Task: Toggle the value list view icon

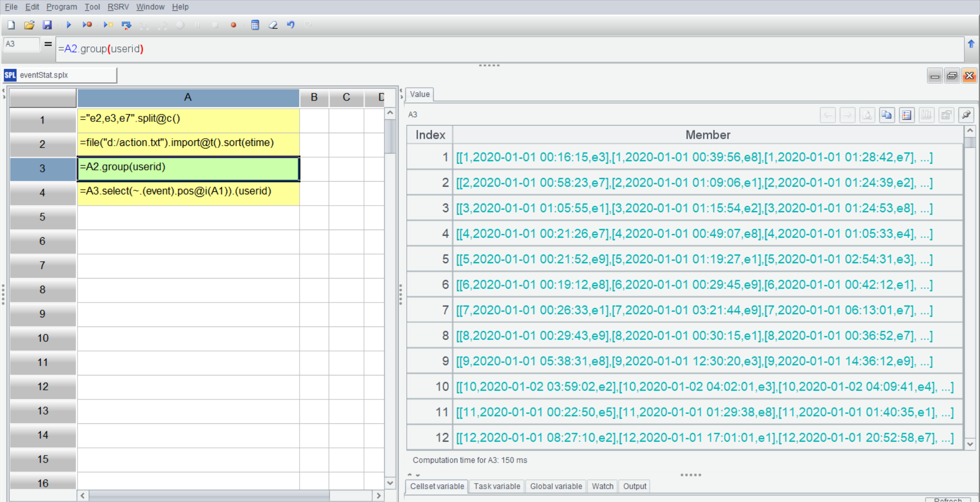Action: pos(906,115)
